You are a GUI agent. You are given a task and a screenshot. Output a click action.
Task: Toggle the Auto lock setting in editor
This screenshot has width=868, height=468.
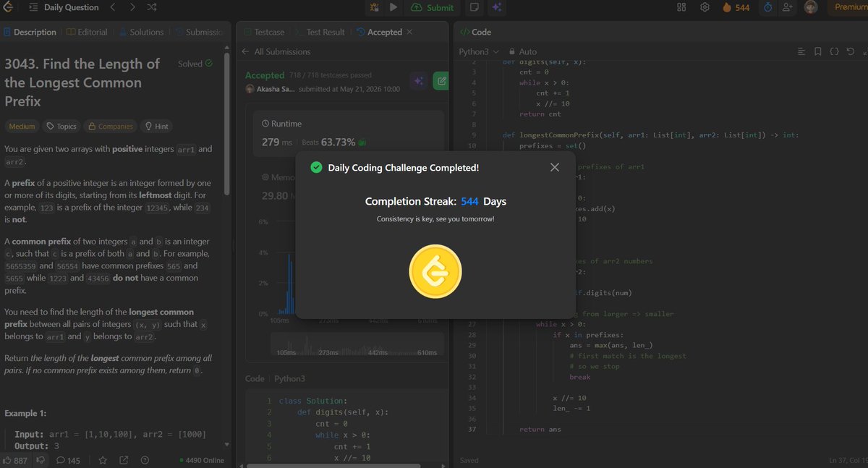click(x=523, y=51)
